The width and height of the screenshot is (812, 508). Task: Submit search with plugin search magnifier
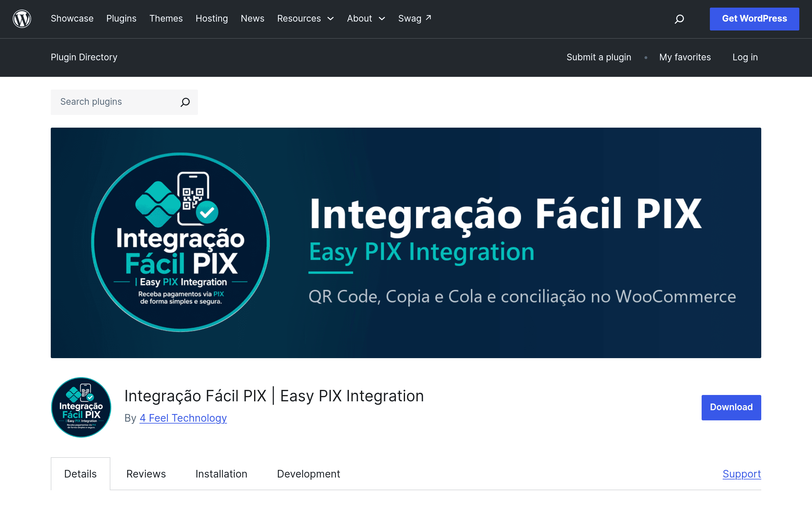[185, 102]
